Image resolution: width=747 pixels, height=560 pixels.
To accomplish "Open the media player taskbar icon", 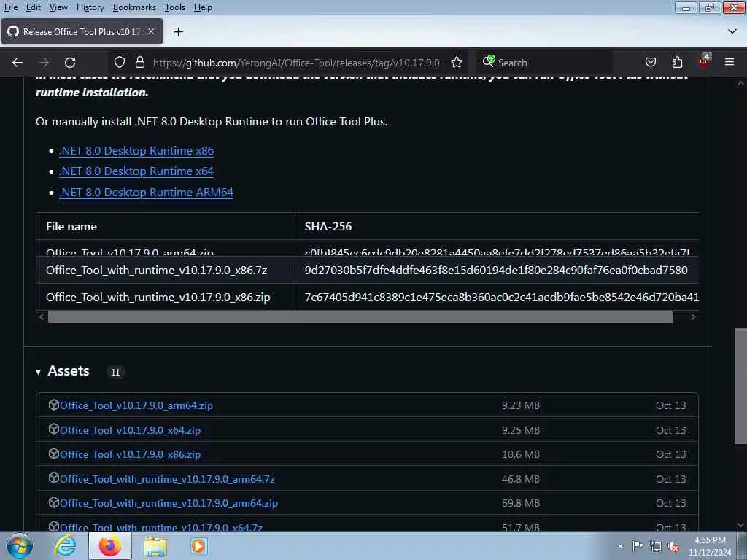I will coord(198,546).
